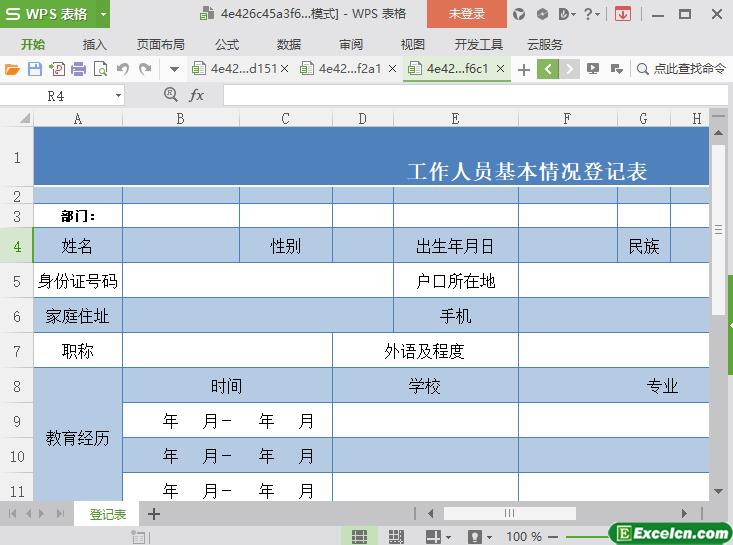Click the export-to-PDF icon next to Save
Viewport: 733px width, 545px height.
[x=57, y=69]
